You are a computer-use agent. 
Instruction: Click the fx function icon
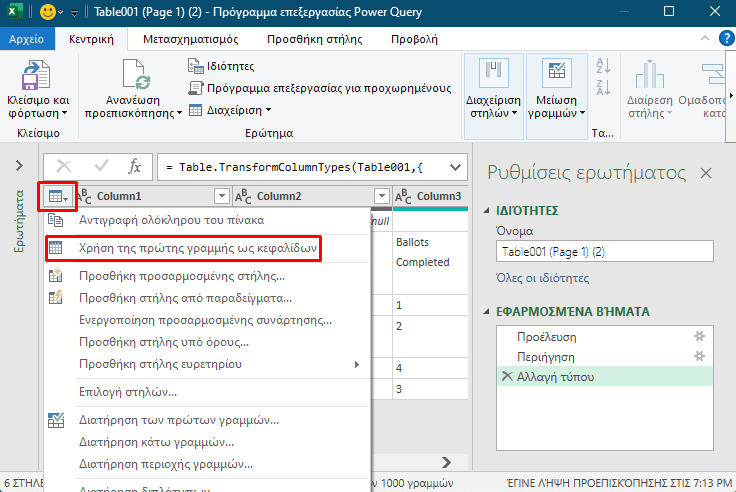coord(135,166)
